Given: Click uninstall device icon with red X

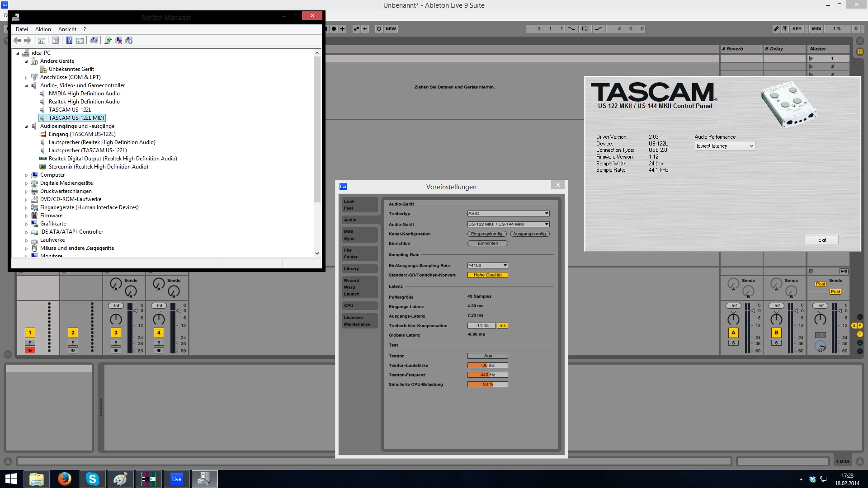Looking at the screenshot, I should (x=118, y=41).
